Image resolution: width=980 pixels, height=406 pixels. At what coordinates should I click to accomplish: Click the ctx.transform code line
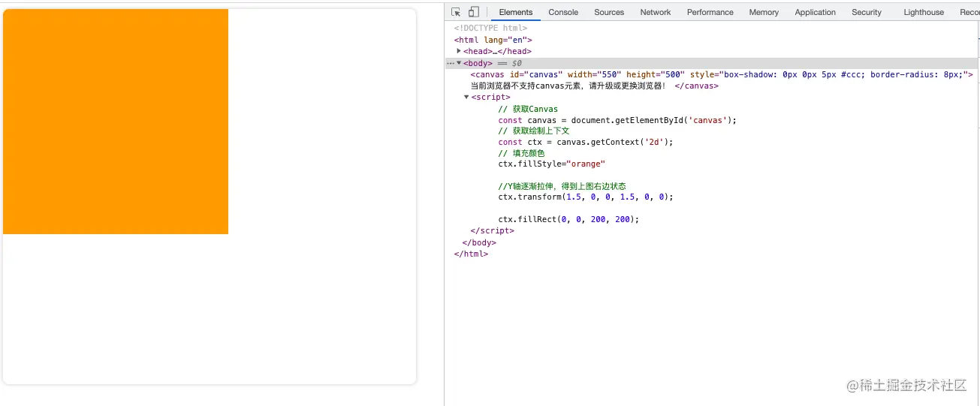pos(586,197)
